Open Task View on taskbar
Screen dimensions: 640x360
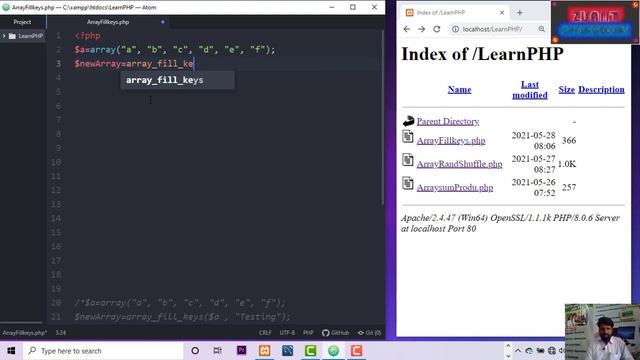[x=218, y=351]
